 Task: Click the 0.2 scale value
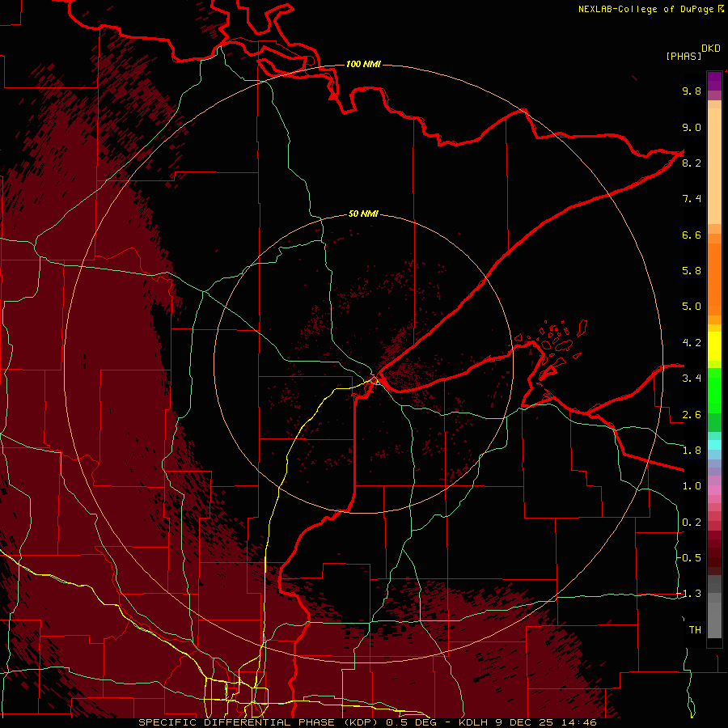tap(692, 523)
